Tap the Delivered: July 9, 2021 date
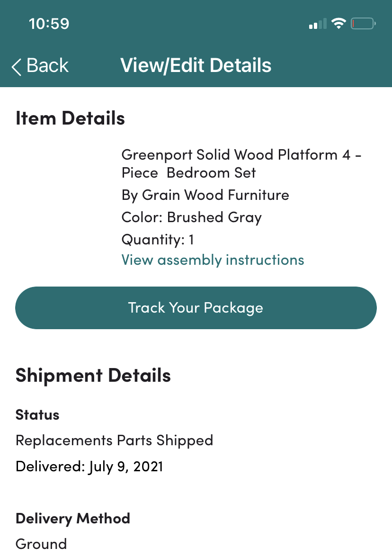 (x=89, y=467)
